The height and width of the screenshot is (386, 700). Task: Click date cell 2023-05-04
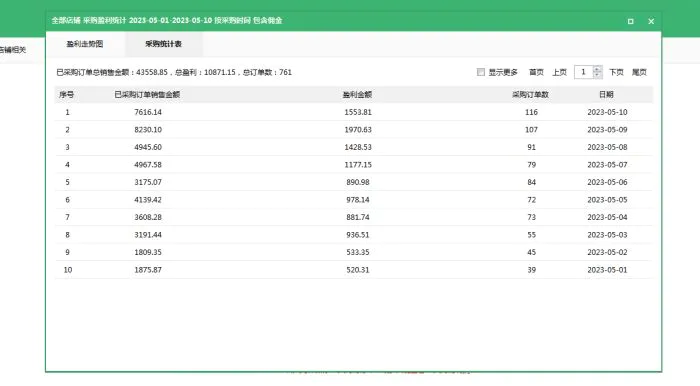click(607, 217)
